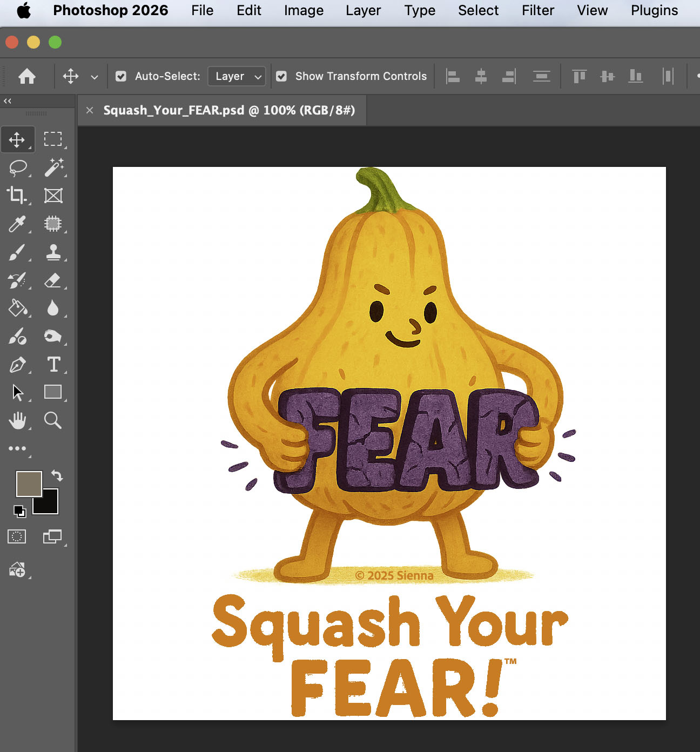Select the Horizontal Type tool

[53, 365]
